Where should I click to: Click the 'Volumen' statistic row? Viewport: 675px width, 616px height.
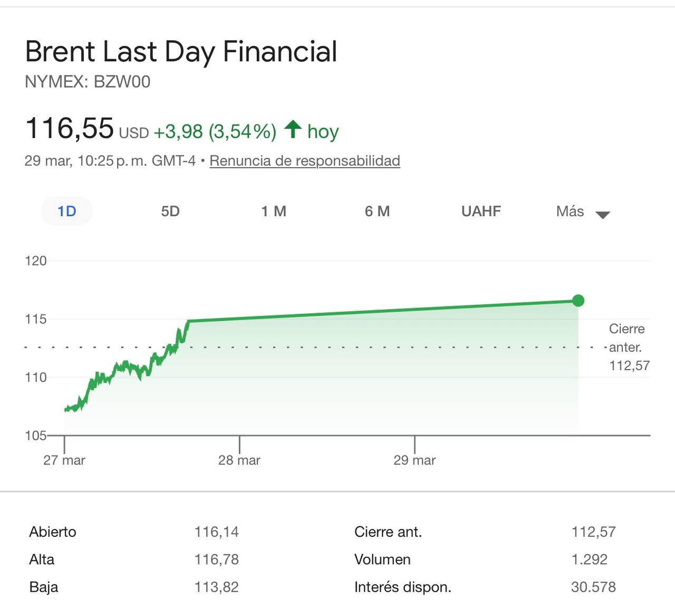tap(383, 559)
